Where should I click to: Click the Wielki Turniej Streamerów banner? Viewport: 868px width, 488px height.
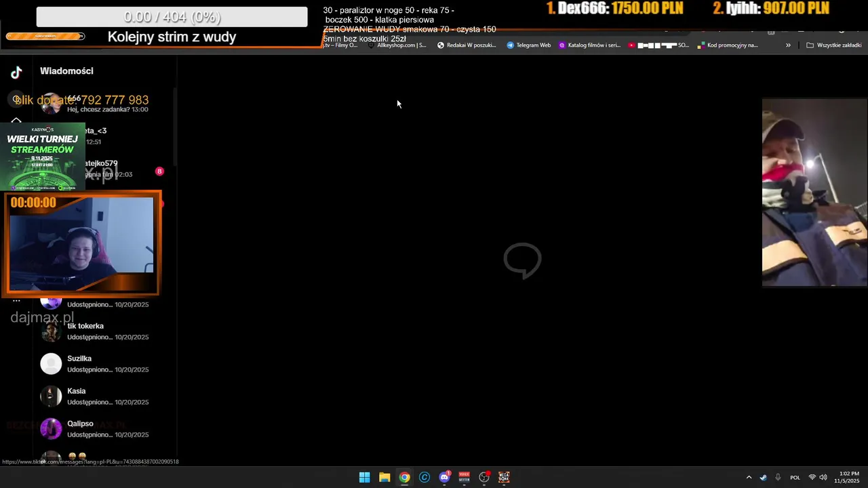(43, 157)
